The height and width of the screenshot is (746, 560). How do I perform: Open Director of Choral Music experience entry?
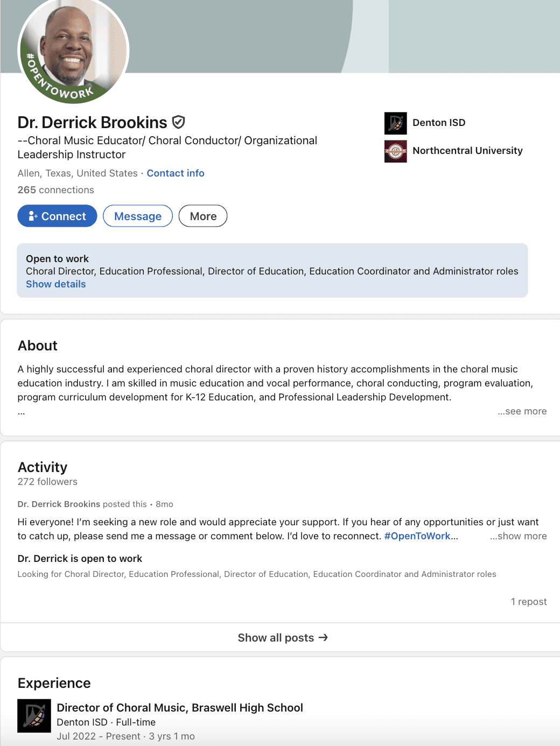pyautogui.click(x=180, y=708)
